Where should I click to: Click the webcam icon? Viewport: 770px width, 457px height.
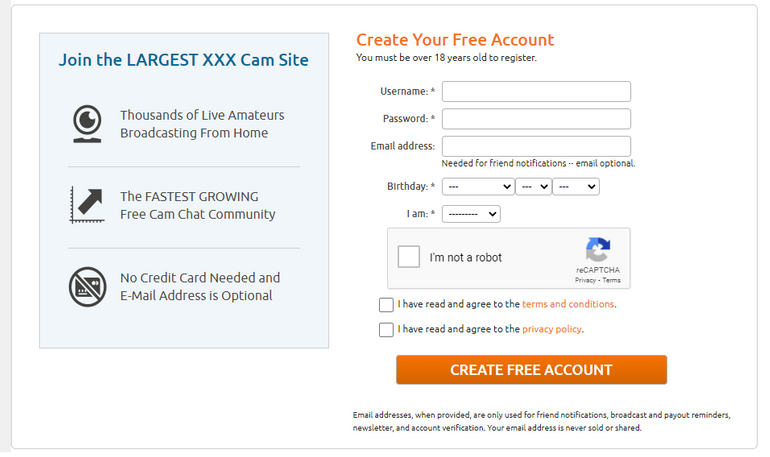(87, 124)
